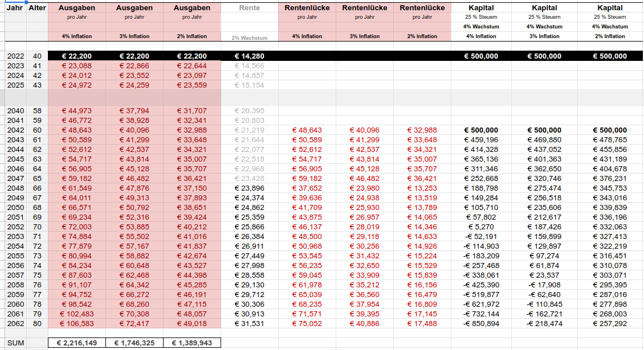
Task: Click the € 106,583 Ausgaben cell
Action: coord(77,324)
